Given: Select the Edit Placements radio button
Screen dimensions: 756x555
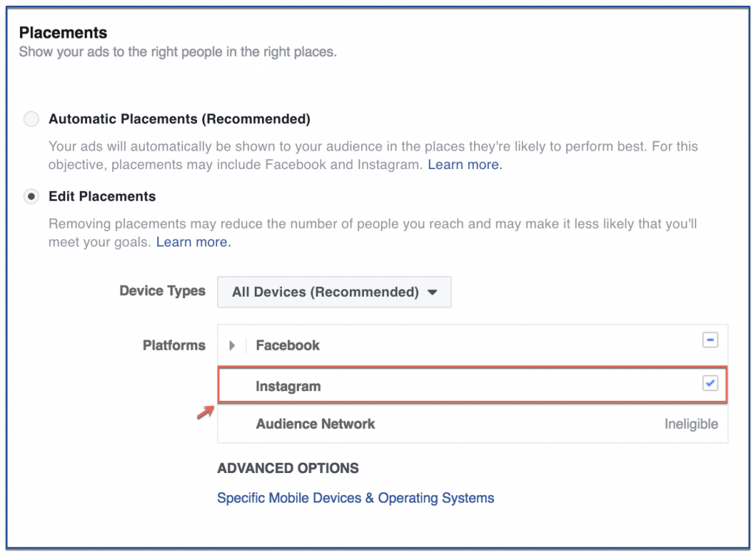Looking at the screenshot, I should 31,196.
